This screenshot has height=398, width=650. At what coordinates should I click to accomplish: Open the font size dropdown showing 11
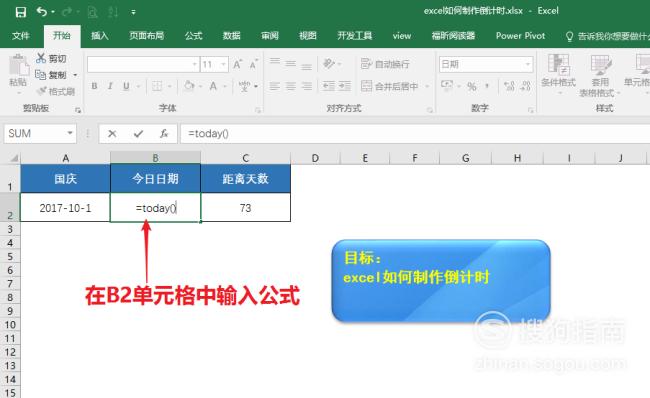click(x=223, y=64)
